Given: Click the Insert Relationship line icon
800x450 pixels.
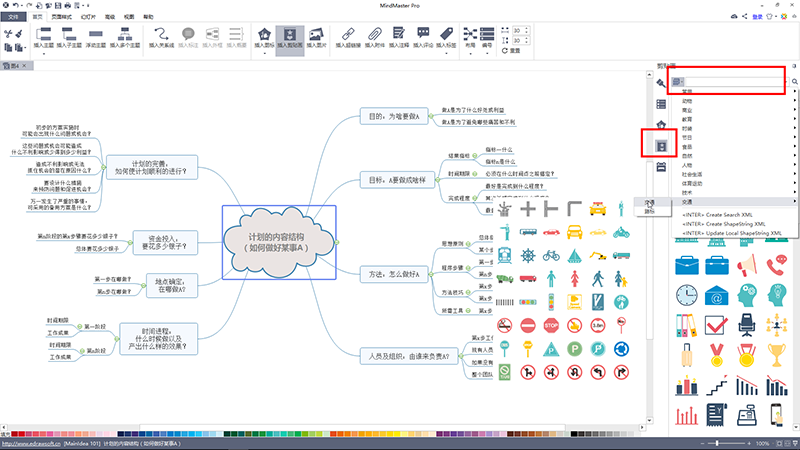Looking at the screenshot, I should coord(161,34).
